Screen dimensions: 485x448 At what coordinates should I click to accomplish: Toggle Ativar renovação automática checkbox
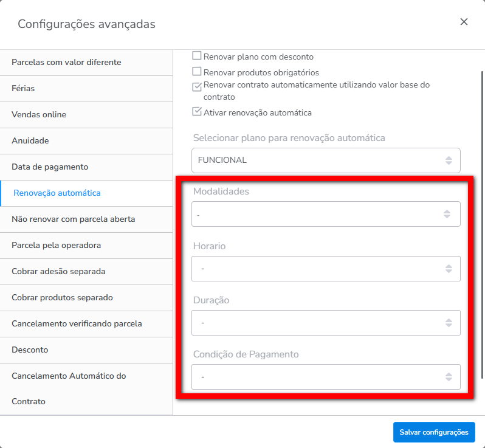click(x=197, y=112)
